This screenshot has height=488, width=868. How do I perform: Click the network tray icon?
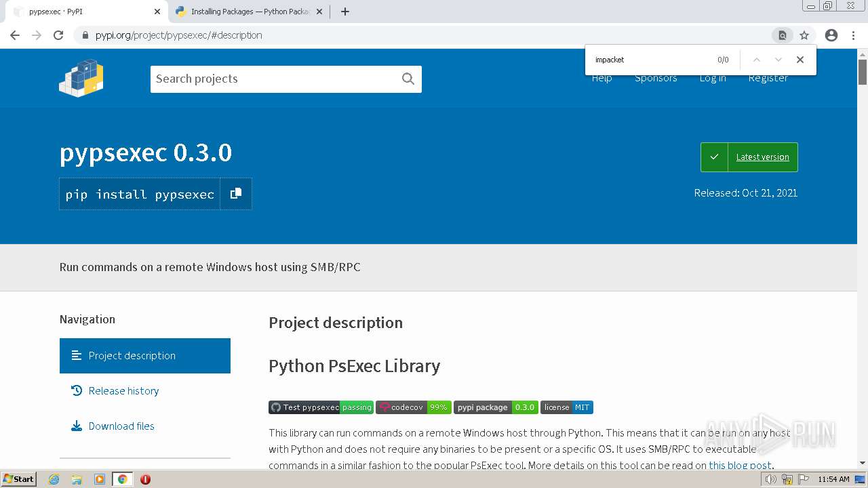[x=787, y=479]
